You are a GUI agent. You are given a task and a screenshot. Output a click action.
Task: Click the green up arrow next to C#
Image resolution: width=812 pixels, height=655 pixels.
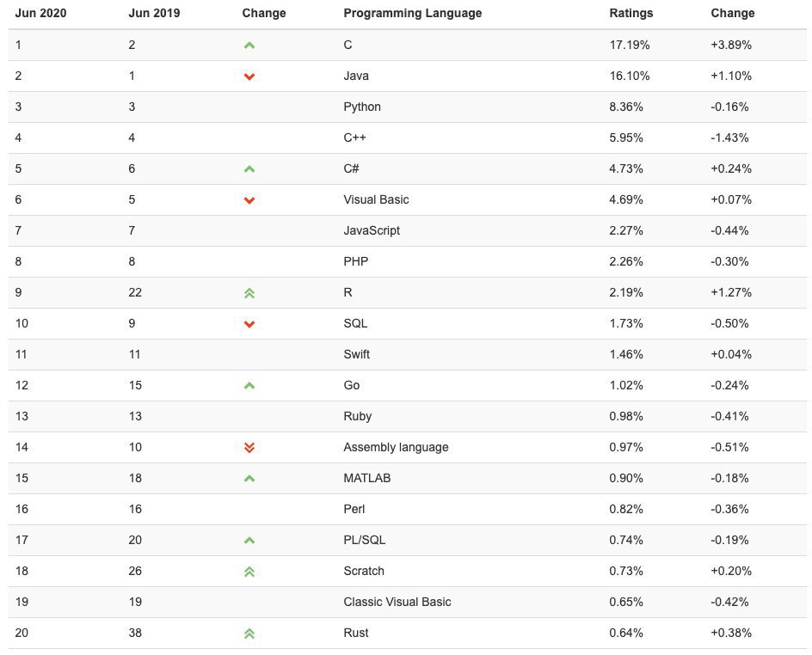coord(249,169)
